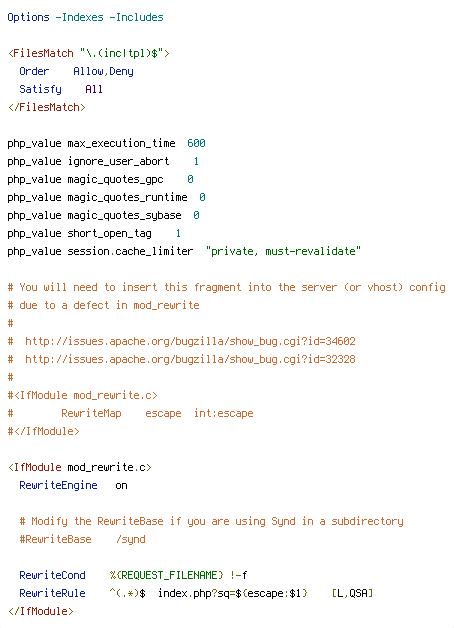
Task: Click 'magic_quotes_sybase' setting name
Action: (125, 215)
